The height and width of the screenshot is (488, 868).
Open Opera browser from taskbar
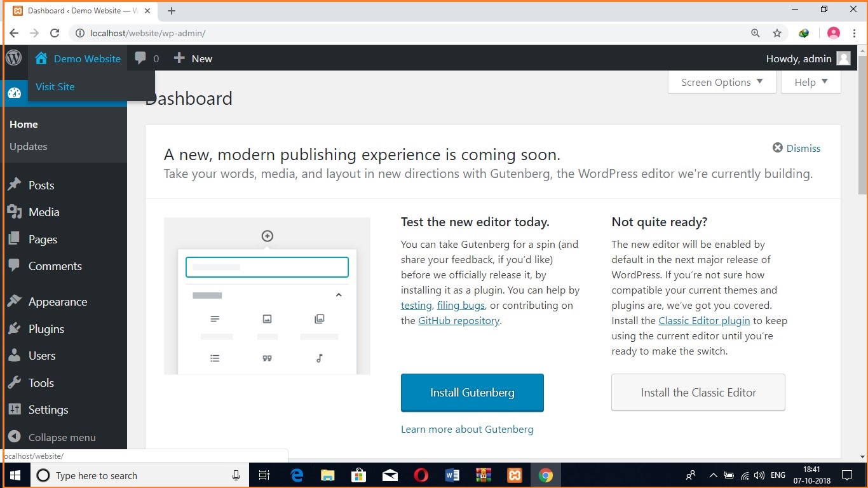pos(421,475)
